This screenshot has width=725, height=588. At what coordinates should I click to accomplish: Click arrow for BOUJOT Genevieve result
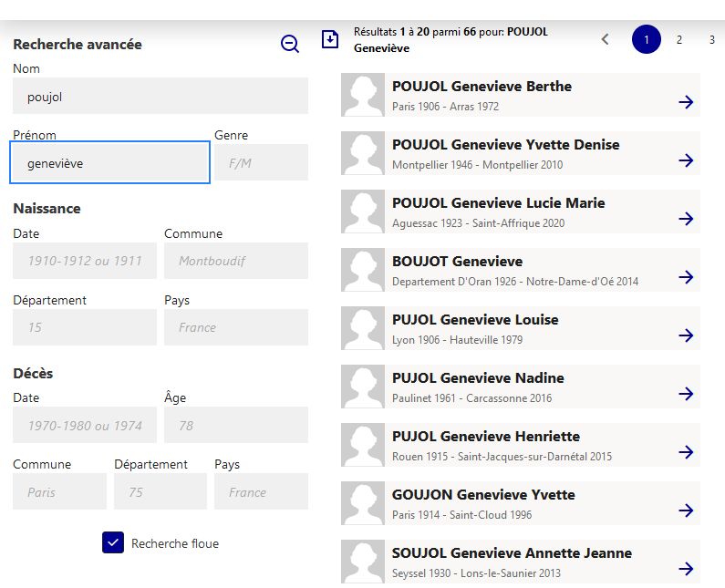pyautogui.click(x=686, y=277)
